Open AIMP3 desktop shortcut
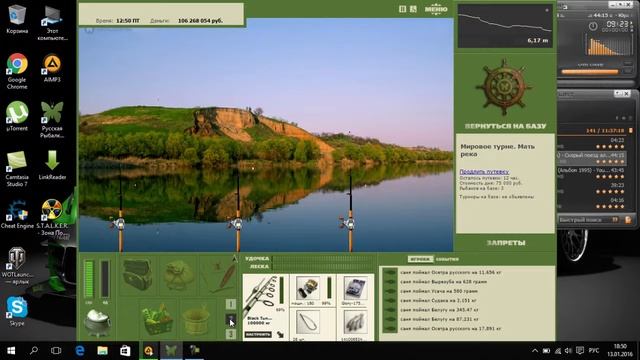Viewport: 640px width, 360px height. tap(52, 68)
